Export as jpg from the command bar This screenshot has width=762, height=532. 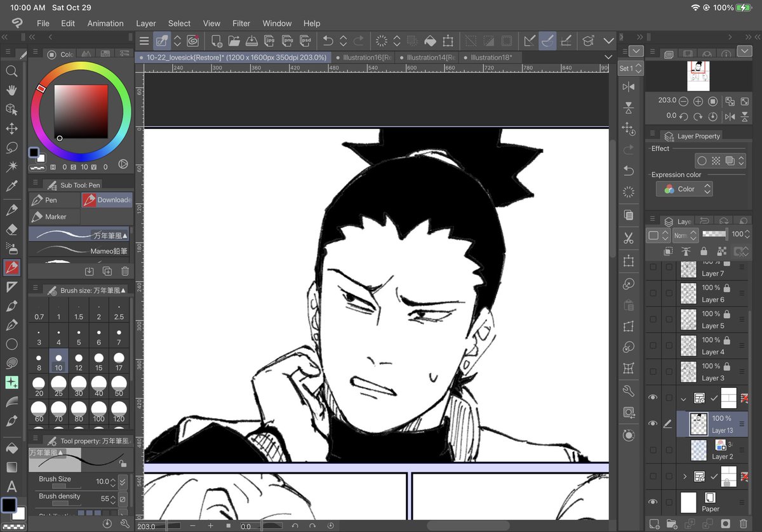tap(270, 41)
